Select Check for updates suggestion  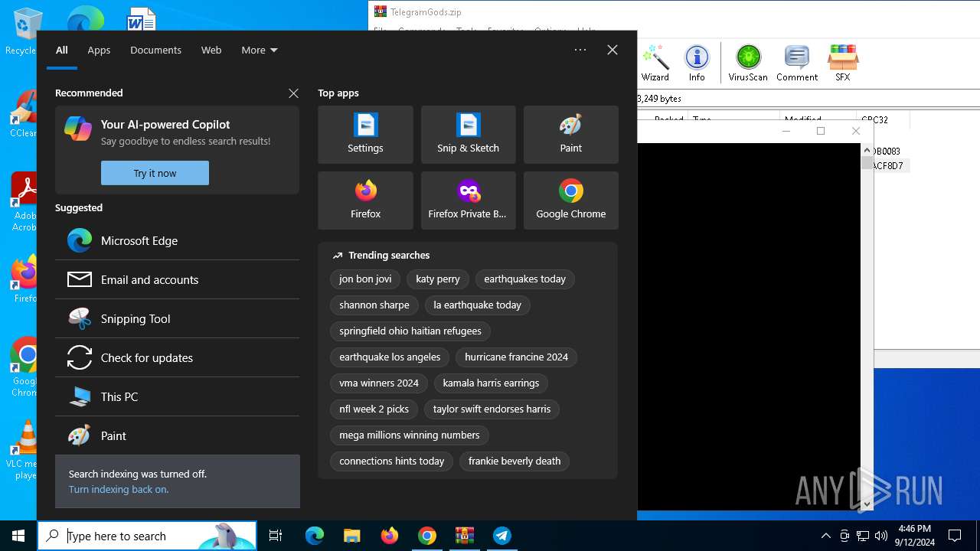point(177,357)
